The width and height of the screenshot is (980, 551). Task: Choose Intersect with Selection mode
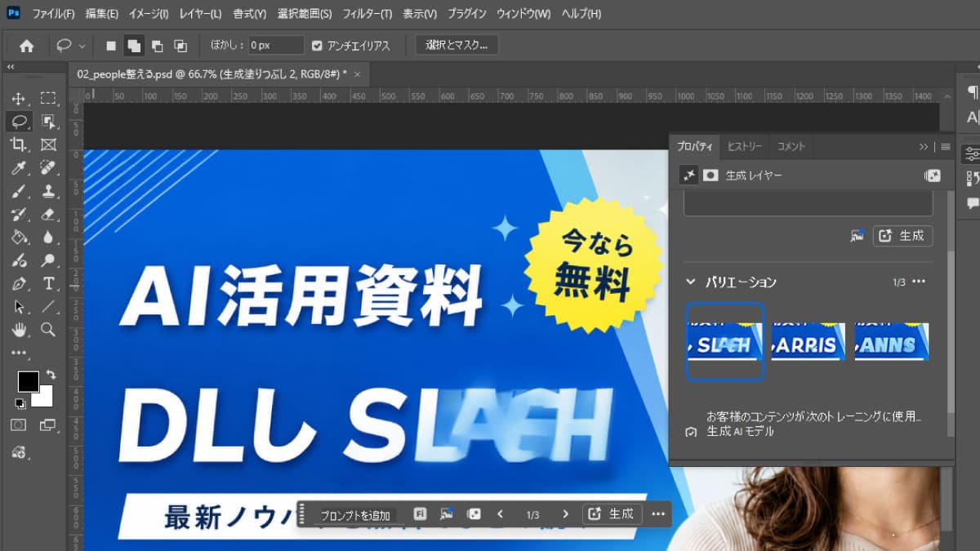tap(180, 46)
